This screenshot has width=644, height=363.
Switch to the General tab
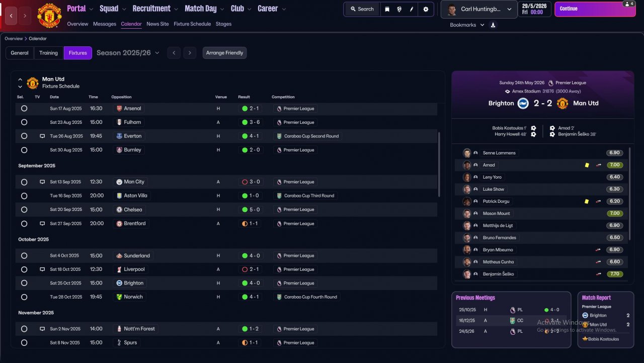(x=20, y=53)
